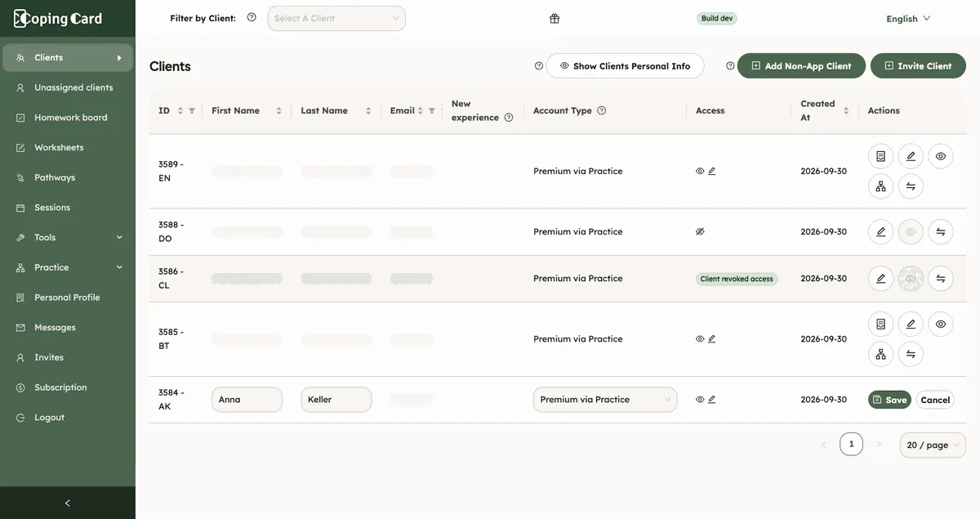Click the Add Non-App Client button

coord(801,66)
